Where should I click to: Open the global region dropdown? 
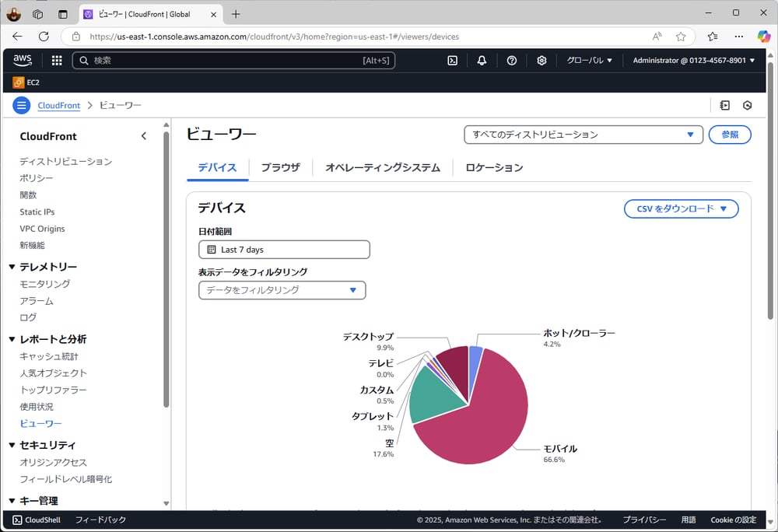tap(590, 61)
